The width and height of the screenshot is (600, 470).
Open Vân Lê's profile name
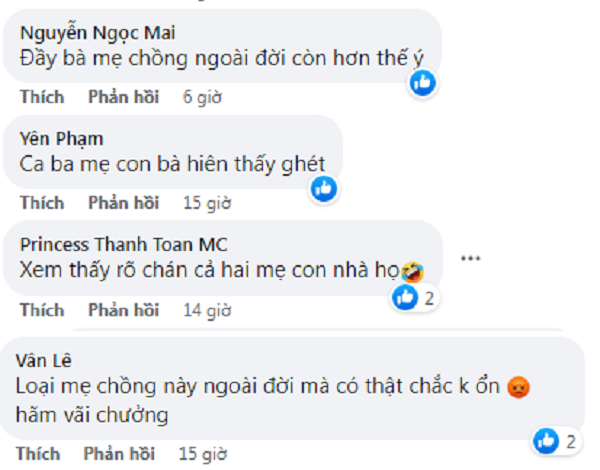click(44, 359)
